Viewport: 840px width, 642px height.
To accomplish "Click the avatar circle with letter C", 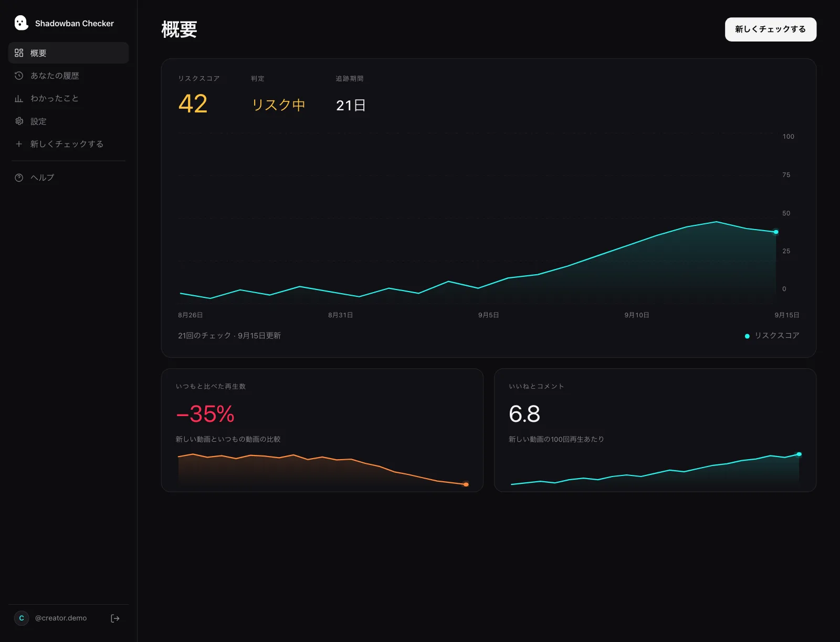I will tap(22, 618).
